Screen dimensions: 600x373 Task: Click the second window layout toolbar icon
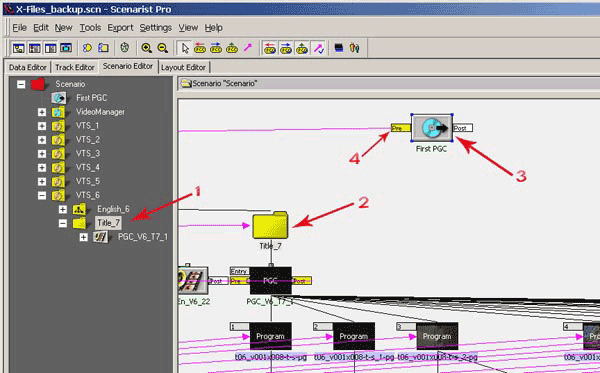pyautogui.click(x=35, y=48)
